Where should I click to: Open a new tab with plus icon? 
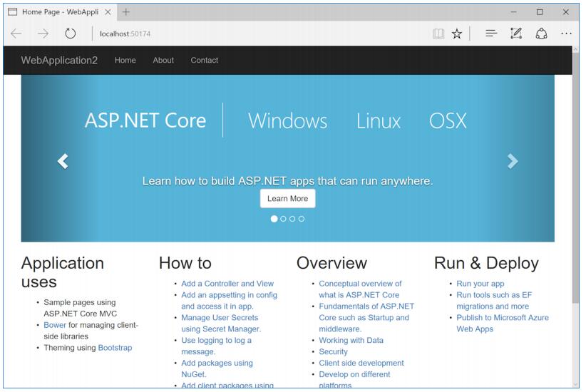pos(126,12)
